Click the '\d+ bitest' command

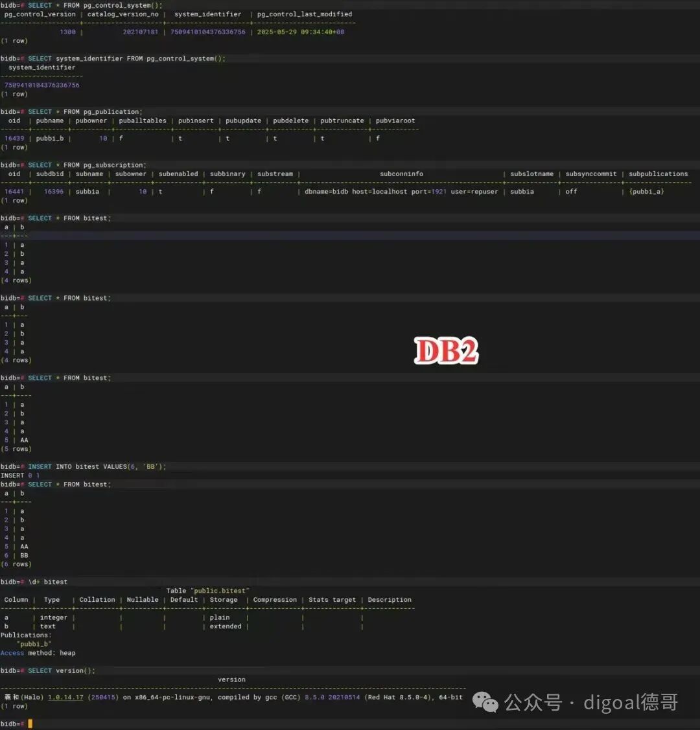(x=48, y=582)
